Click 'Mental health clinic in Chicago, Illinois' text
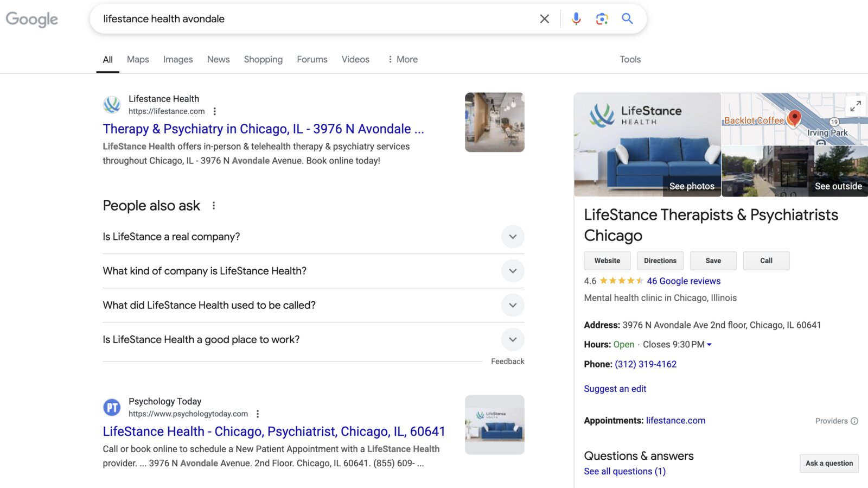This screenshot has width=868, height=488. [x=660, y=298]
